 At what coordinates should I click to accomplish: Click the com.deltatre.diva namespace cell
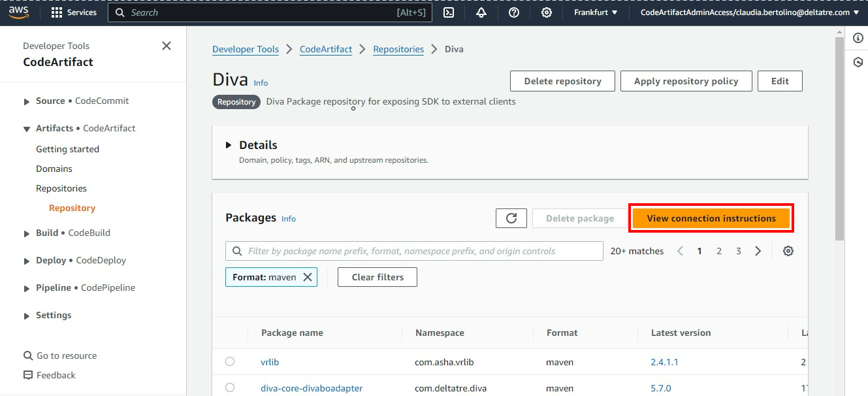click(x=451, y=388)
